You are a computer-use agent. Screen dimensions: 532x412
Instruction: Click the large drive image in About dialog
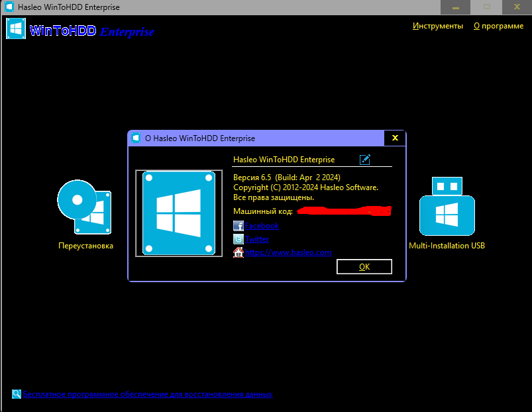179,213
